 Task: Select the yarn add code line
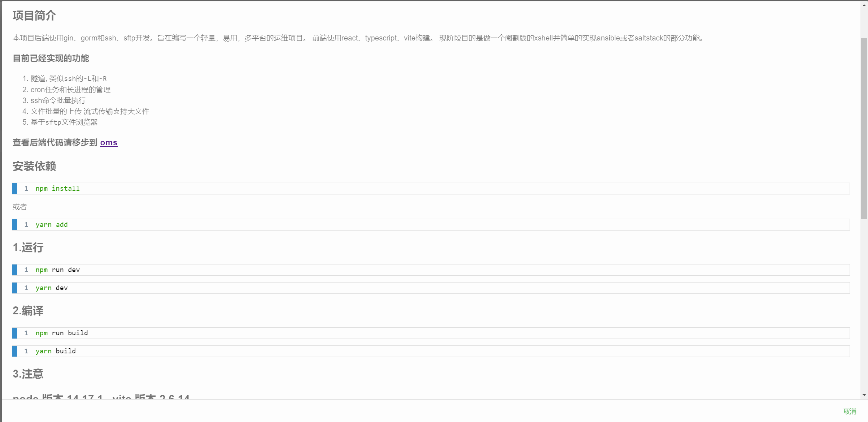51,224
